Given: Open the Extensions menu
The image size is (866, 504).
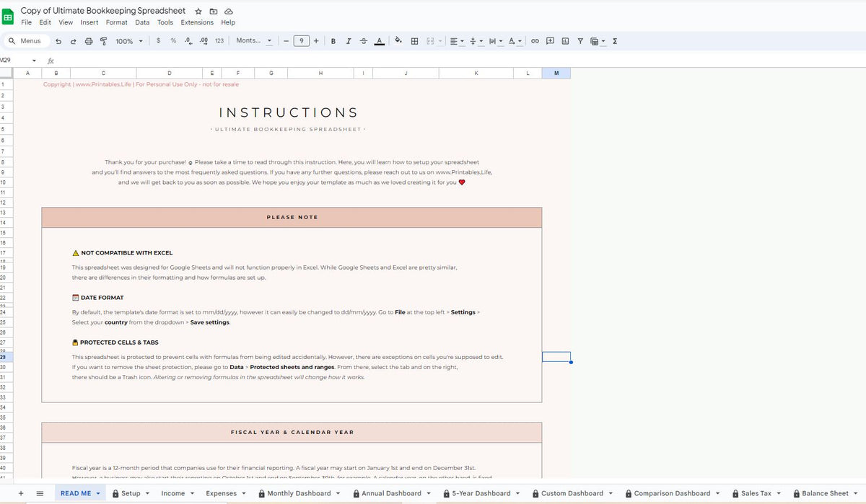Looking at the screenshot, I should (197, 22).
